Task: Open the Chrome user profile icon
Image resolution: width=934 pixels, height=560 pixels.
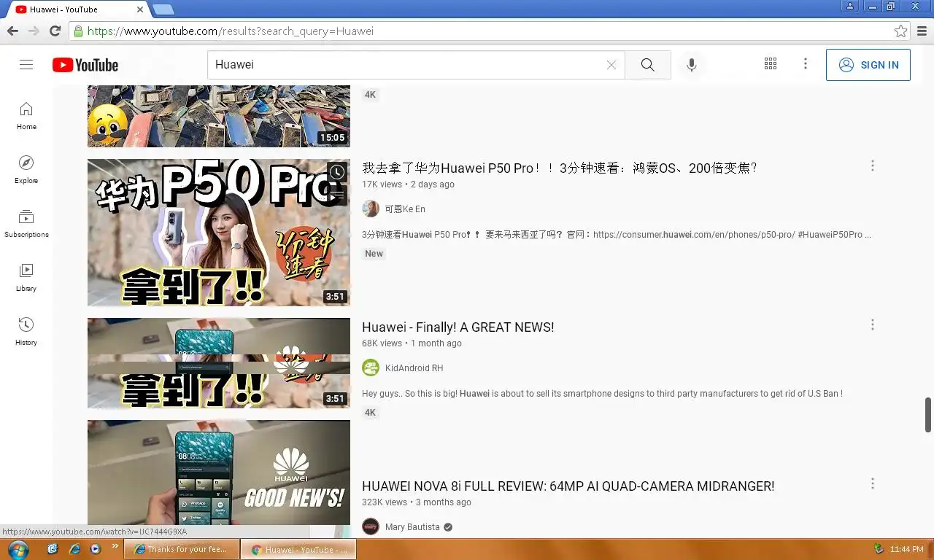Action: (x=849, y=6)
